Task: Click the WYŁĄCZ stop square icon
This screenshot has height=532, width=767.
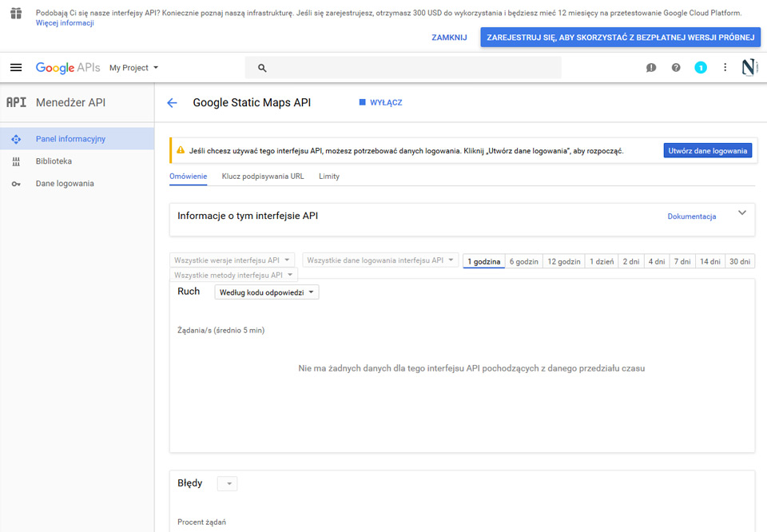Action: [x=363, y=102]
